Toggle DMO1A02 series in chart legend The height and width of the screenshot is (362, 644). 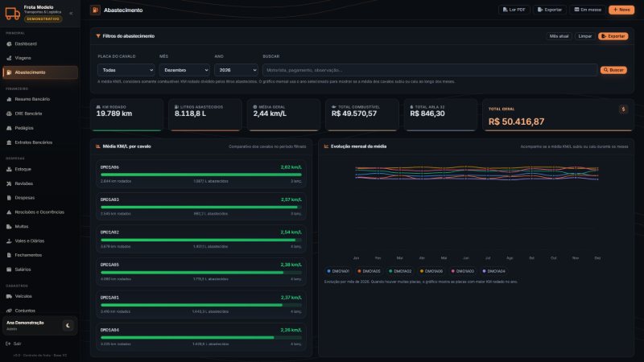point(400,271)
